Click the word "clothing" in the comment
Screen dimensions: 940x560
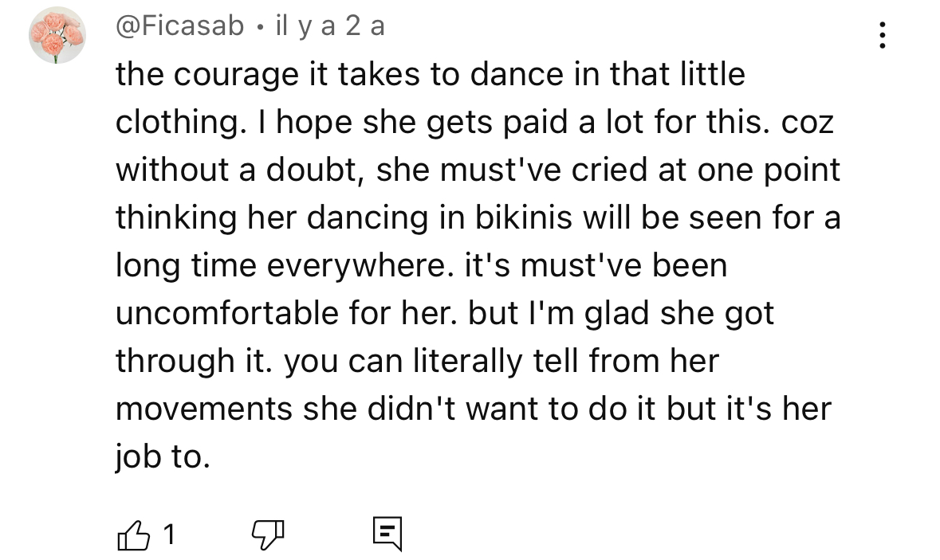click(173, 122)
